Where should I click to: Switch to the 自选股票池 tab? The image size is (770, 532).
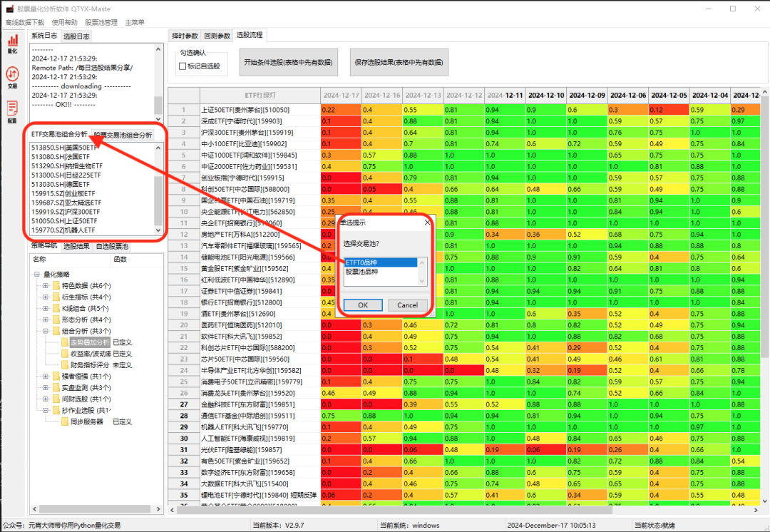click(112, 246)
